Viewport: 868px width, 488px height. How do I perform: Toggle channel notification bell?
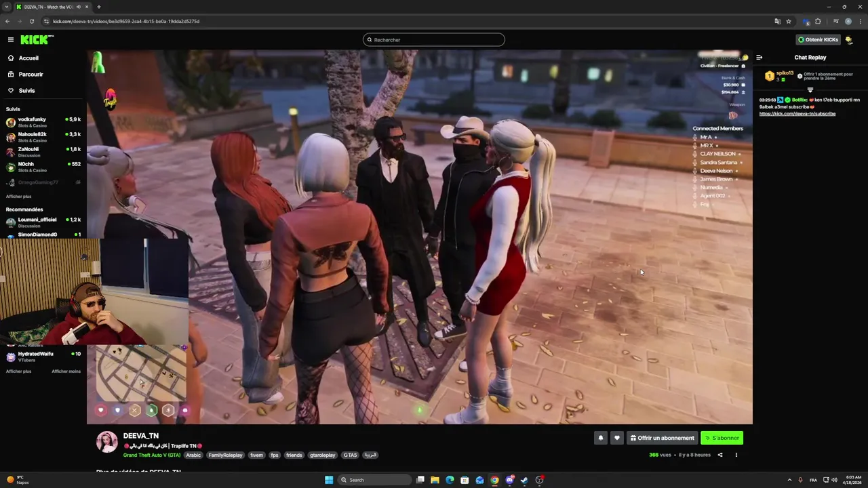point(600,438)
